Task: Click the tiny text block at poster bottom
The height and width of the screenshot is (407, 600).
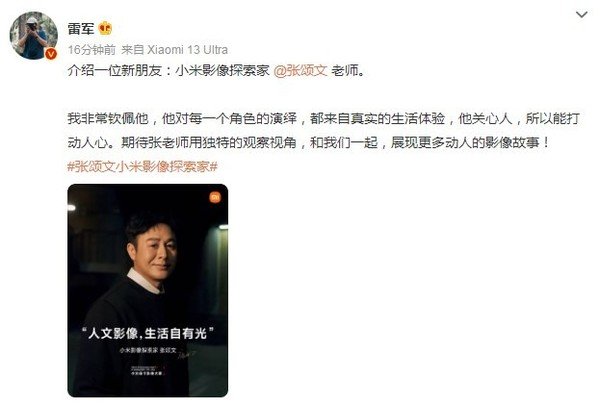Action: 147,370
